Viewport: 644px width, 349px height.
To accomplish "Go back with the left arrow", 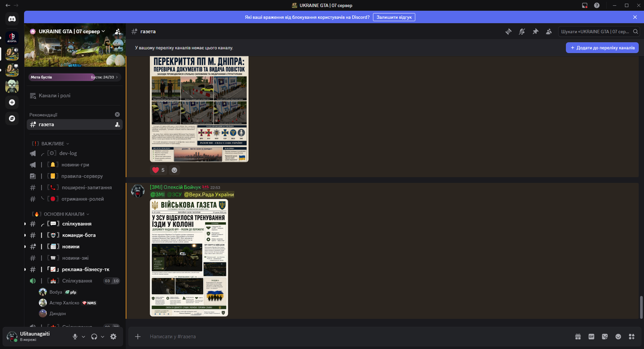I will pos(8,5).
